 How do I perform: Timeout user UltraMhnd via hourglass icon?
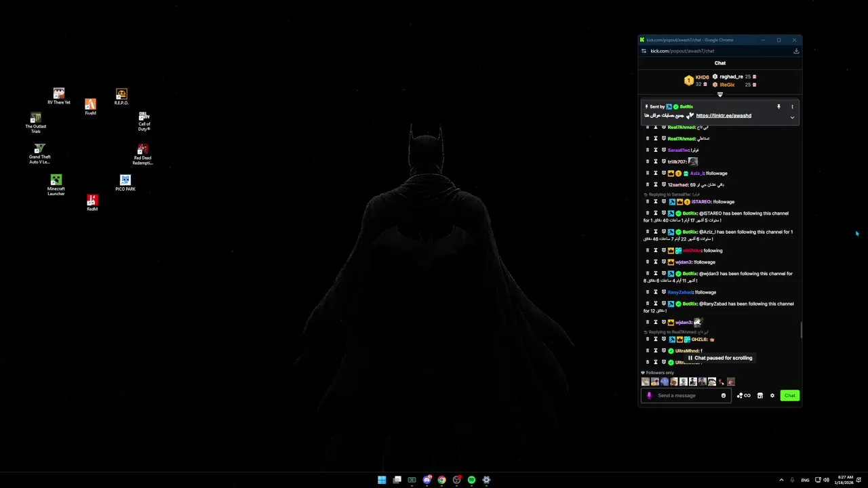pos(656,350)
